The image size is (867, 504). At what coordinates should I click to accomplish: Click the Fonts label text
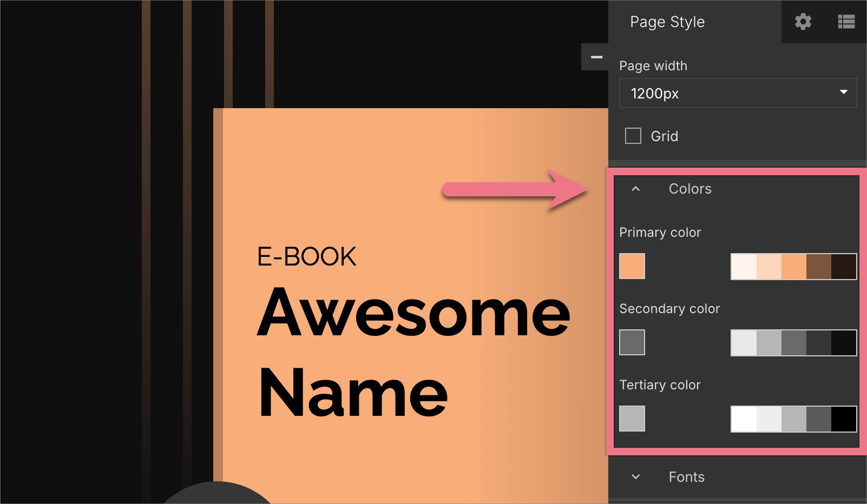pos(686,477)
